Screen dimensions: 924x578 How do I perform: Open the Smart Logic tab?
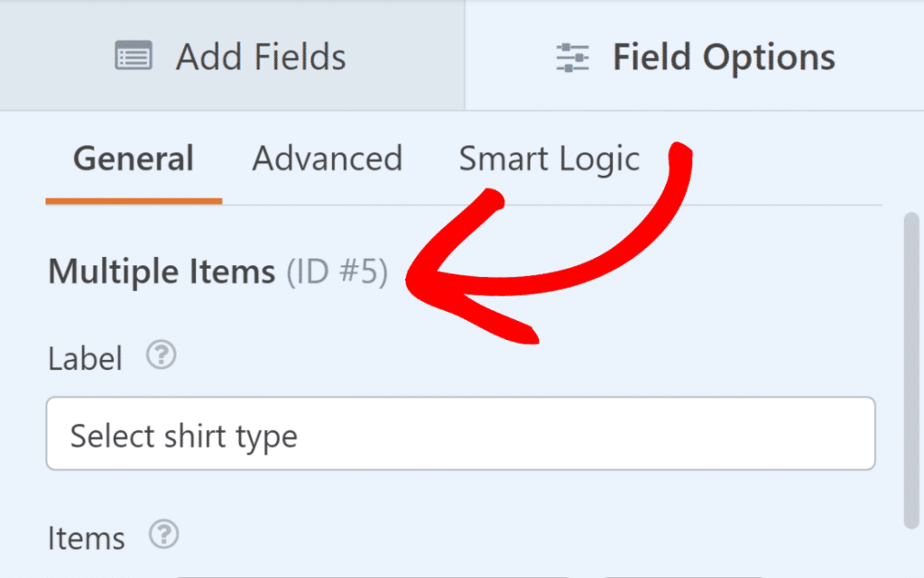549,159
